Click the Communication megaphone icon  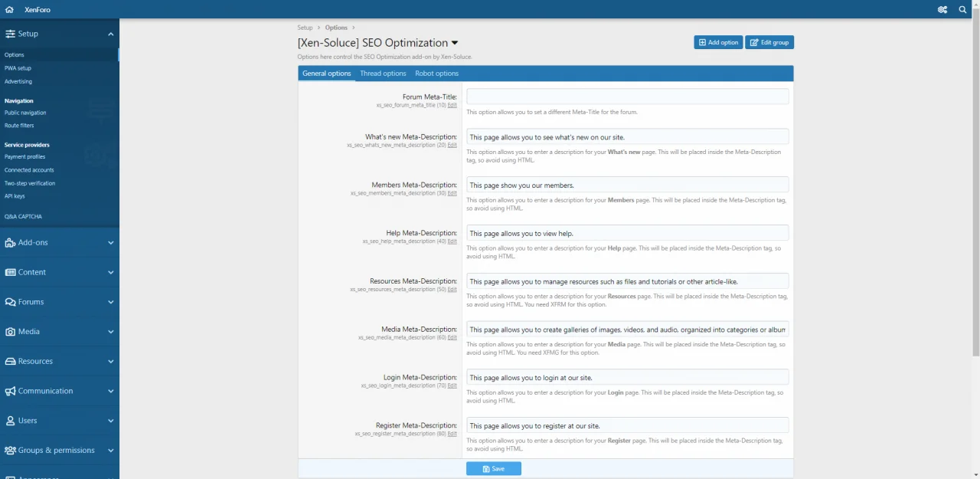(x=10, y=391)
